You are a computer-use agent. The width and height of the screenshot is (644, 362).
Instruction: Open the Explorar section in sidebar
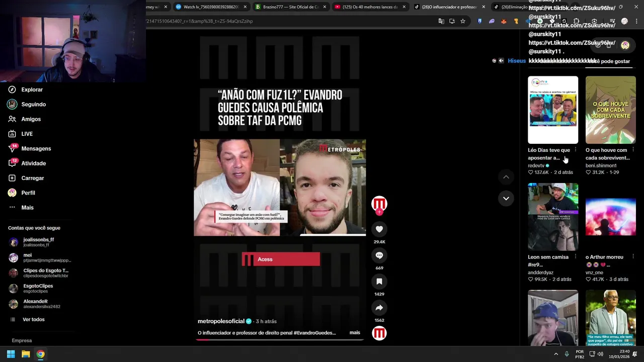tap(32, 89)
